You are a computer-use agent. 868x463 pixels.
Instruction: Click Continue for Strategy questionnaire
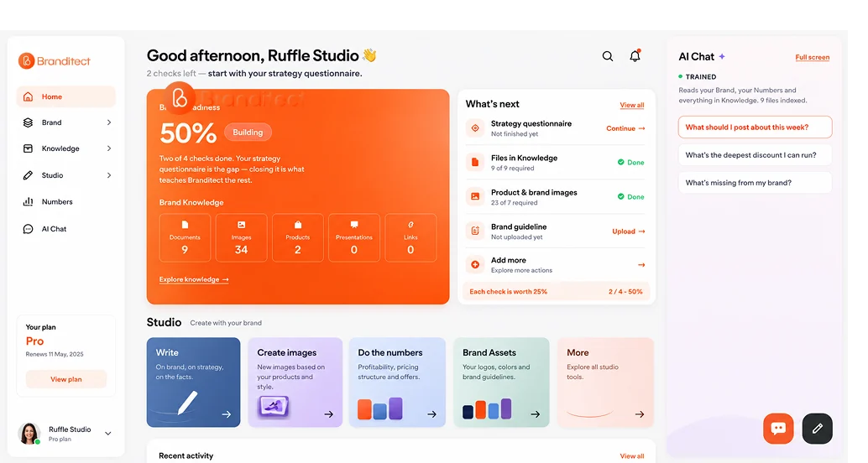coord(625,128)
